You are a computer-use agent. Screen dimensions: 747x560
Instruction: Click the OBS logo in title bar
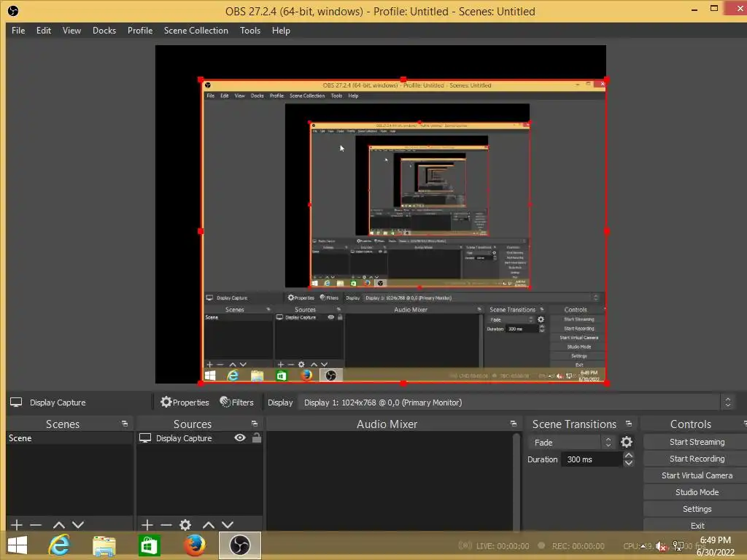pyautogui.click(x=13, y=11)
